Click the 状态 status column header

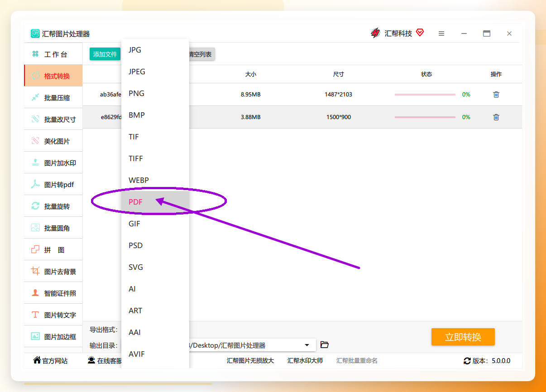pos(426,74)
